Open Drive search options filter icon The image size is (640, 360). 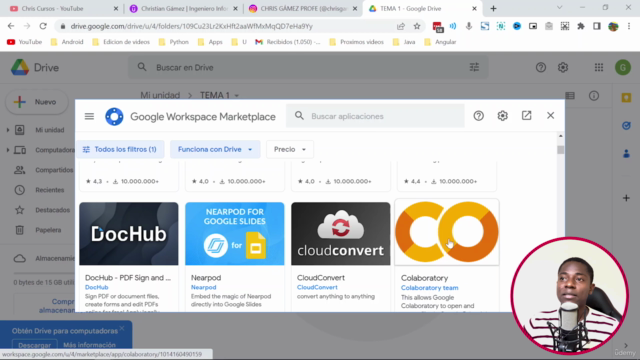tap(474, 67)
